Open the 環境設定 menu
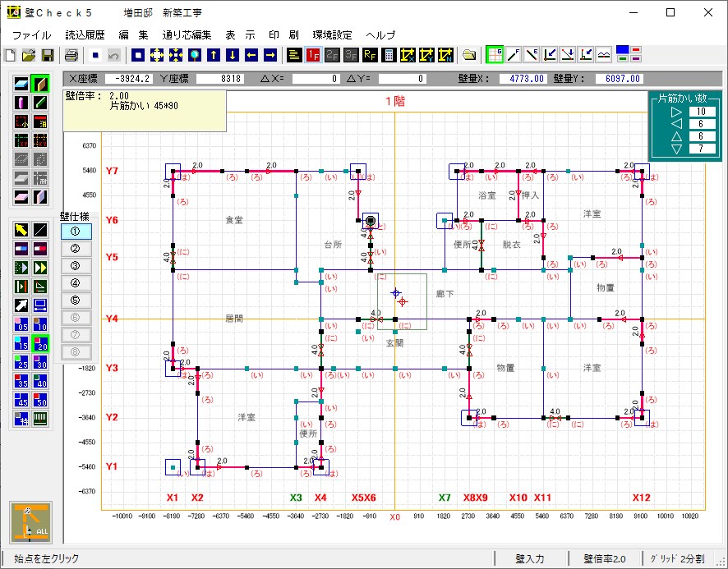The width and height of the screenshot is (728, 569). tap(333, 35)
